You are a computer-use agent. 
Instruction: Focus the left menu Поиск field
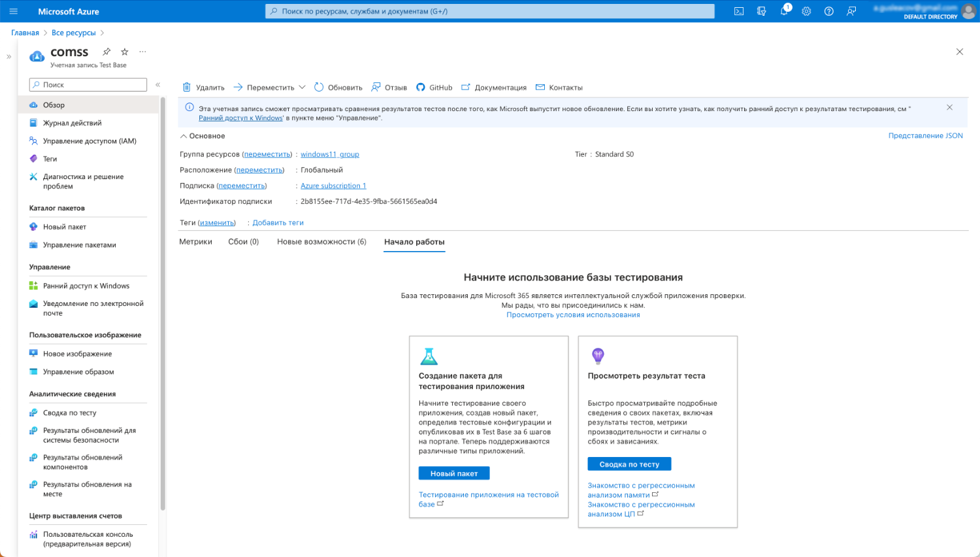click(88, 85)
